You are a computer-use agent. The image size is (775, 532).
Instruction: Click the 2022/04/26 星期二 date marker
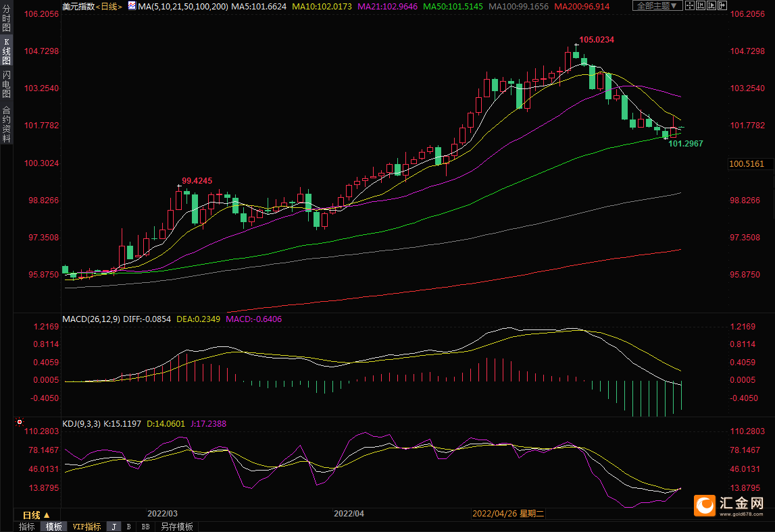508,514
